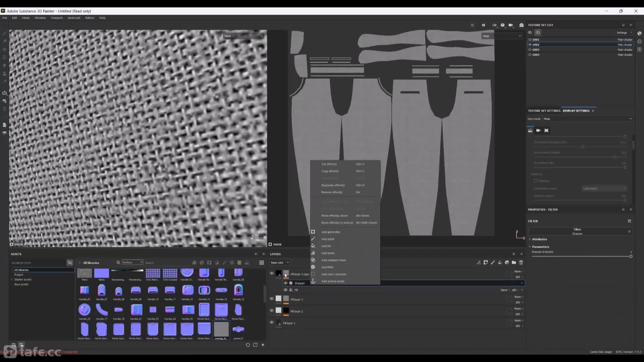Toggle visibility of the Sharpen effect
Screen dimensions: 644x362
click(x=285, y=283)
